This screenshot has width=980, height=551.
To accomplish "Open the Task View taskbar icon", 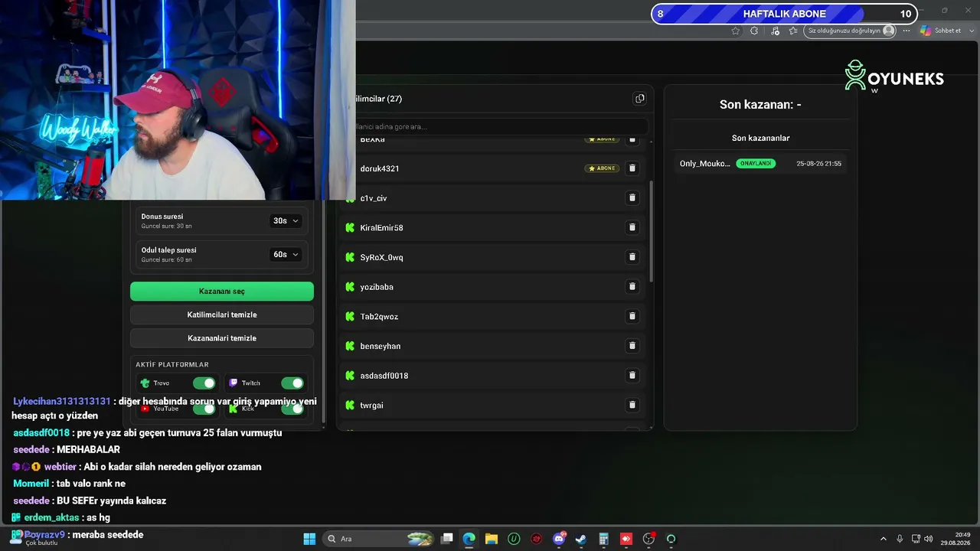I will (447, 539).
